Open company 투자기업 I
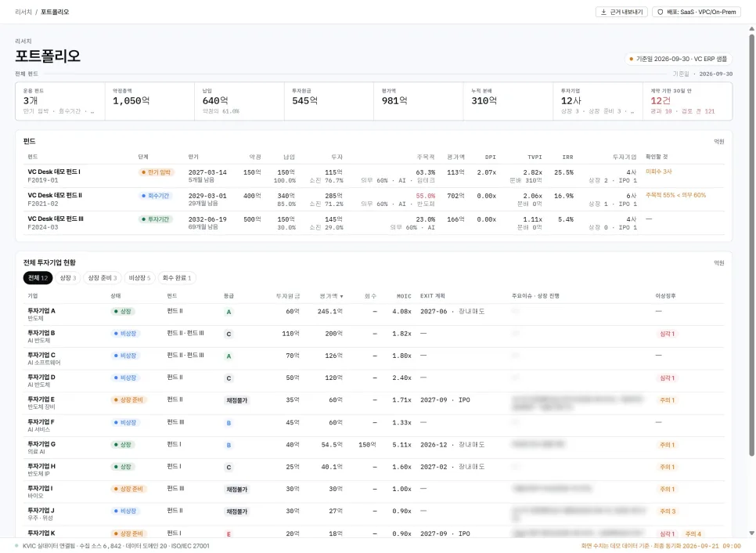756x553 pixels. [x=373, y=492]
